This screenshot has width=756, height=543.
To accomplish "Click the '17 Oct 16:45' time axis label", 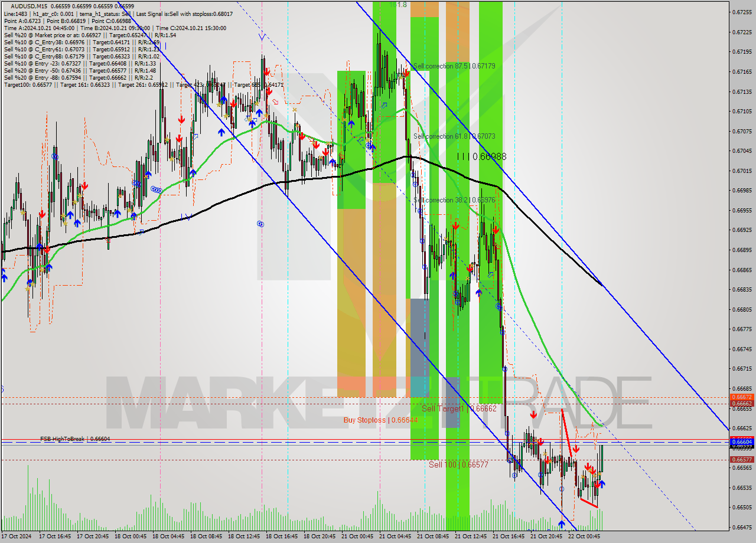I will tap(55, 537).
